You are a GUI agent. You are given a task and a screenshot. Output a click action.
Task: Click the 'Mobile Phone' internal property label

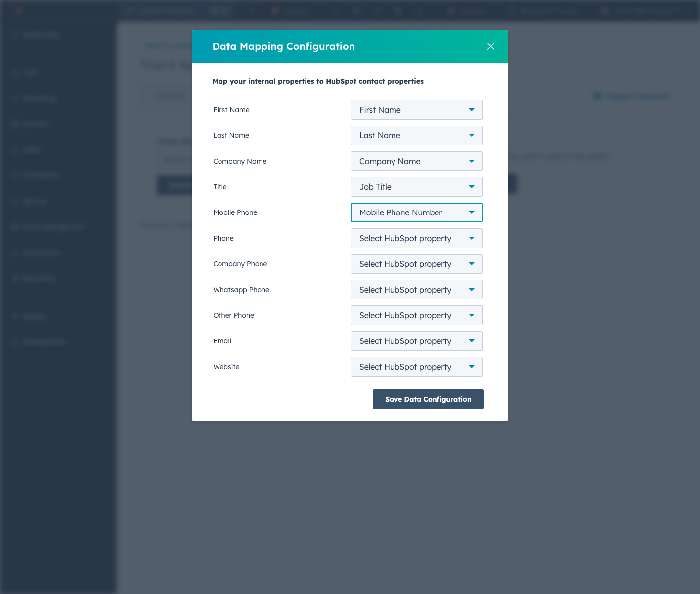click(235, 212)
